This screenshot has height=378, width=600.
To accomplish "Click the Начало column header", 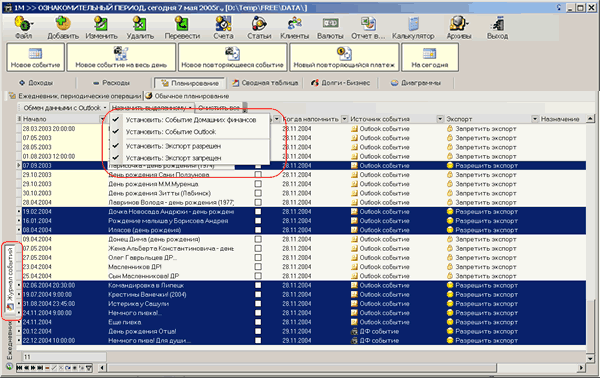I will coord(61,119).
